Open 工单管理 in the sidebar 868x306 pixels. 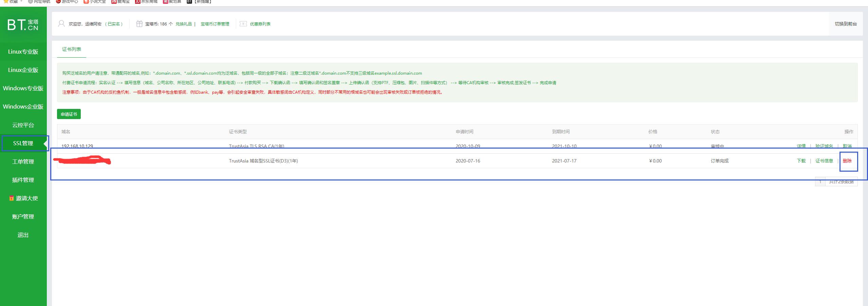point(23,161)
